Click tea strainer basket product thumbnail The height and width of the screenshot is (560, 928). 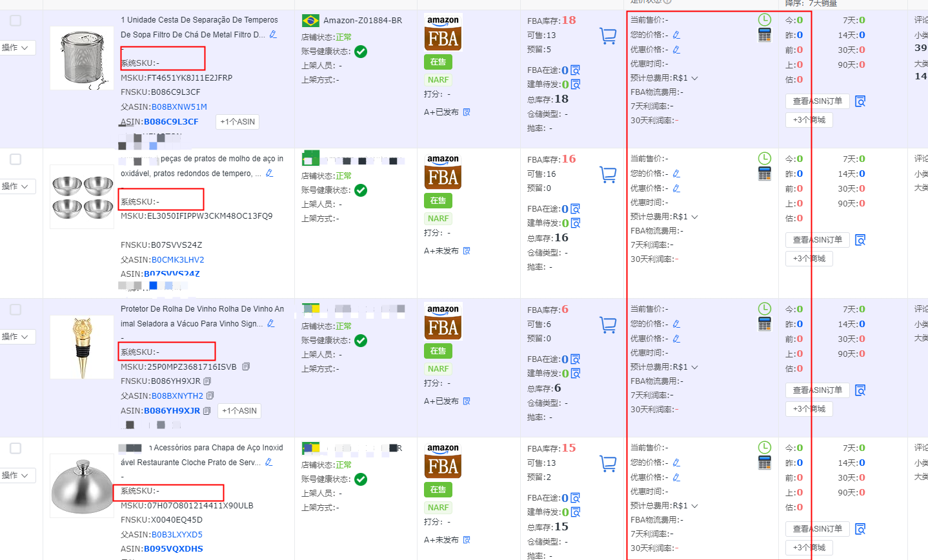pyautogui.click(x=82, y=58)
